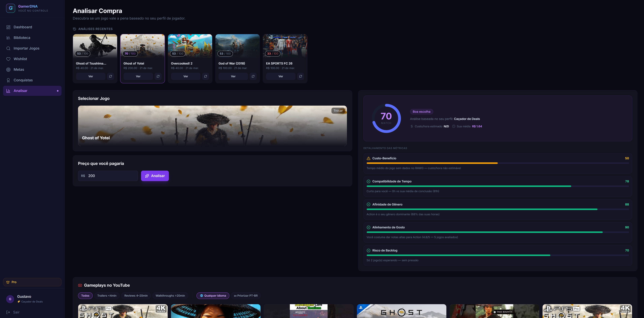This screenshot has height=318, width=644.
Task: Click the Gustavo user avatar
Action: coord(10,299)
